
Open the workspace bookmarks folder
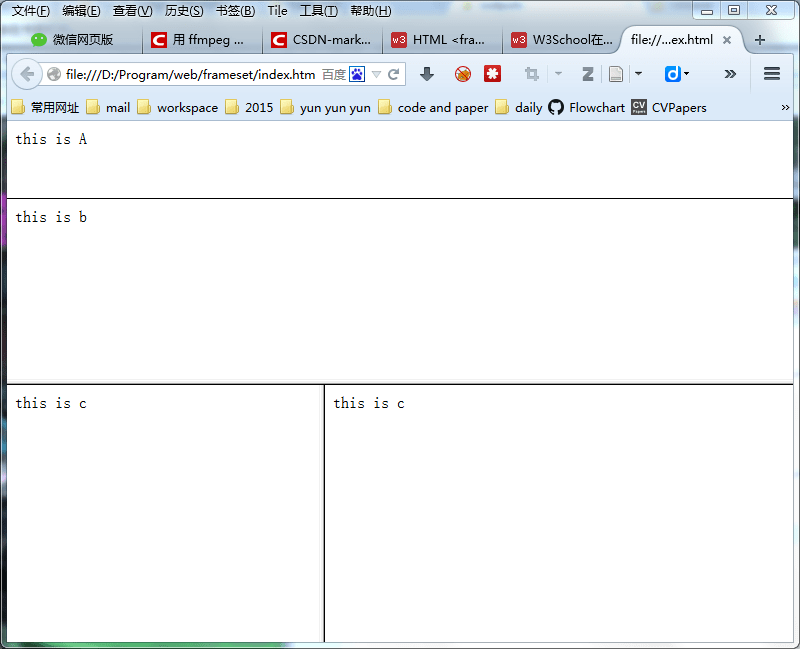coord(186,107)
